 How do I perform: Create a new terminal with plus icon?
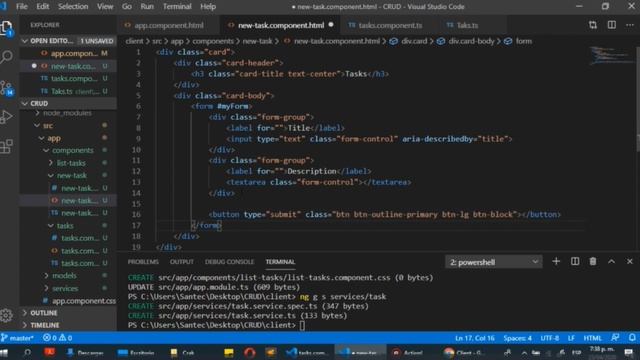pyautogui.click(x=556, y=262)
